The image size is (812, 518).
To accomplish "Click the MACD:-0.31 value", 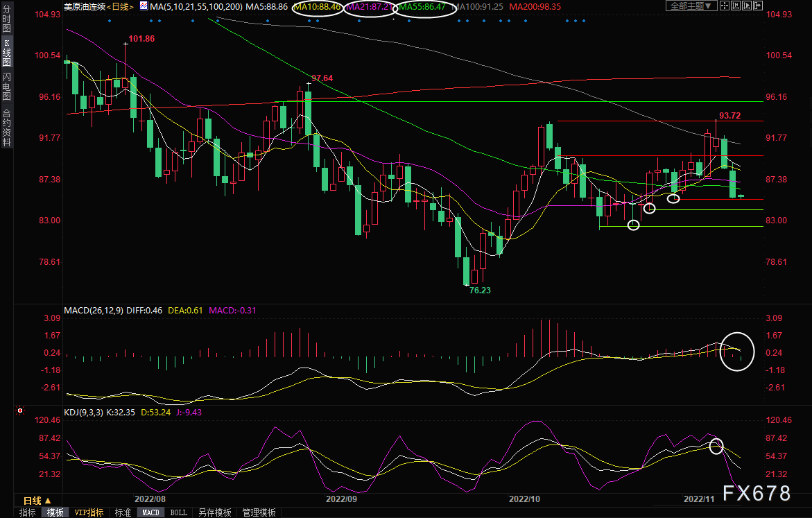I will coord(232,310).
